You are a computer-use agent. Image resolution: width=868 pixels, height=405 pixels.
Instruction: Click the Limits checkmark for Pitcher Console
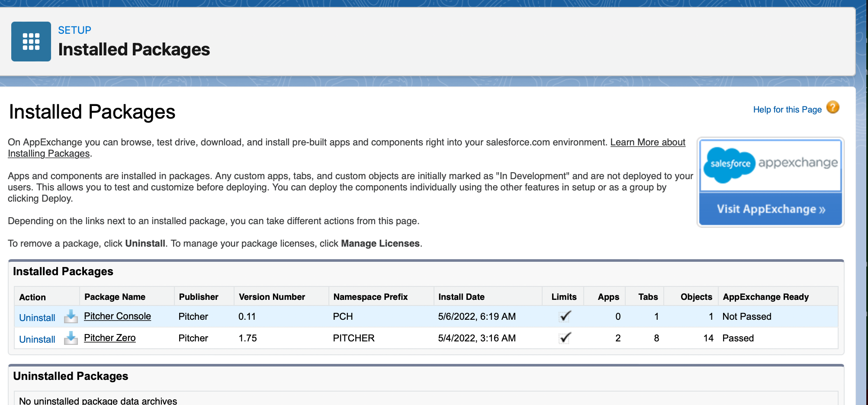(565, 316)
